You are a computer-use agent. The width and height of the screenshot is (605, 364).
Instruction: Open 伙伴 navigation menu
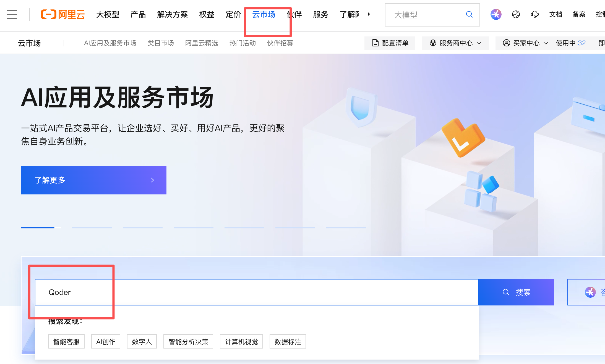pos(294,14)
